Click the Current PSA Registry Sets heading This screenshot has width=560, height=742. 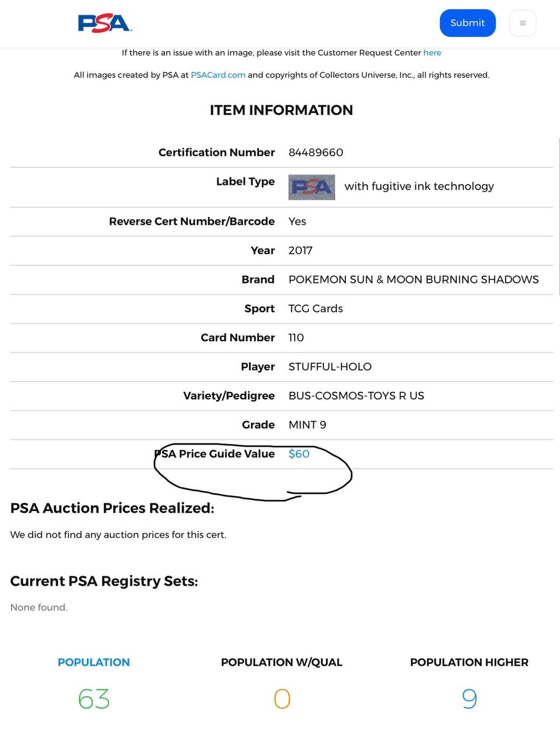tap(104, 581)
